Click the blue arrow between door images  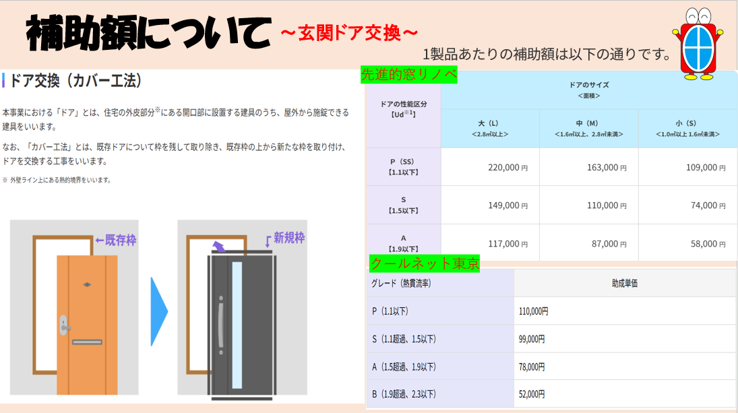coord(159,311)
